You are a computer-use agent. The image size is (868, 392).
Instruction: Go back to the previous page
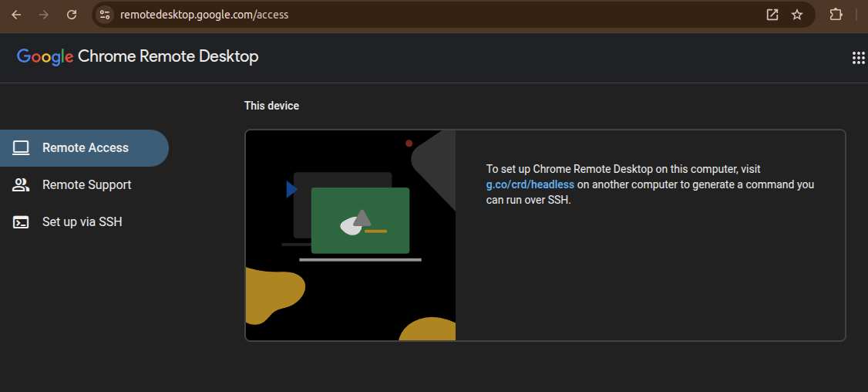coord(16,15)
